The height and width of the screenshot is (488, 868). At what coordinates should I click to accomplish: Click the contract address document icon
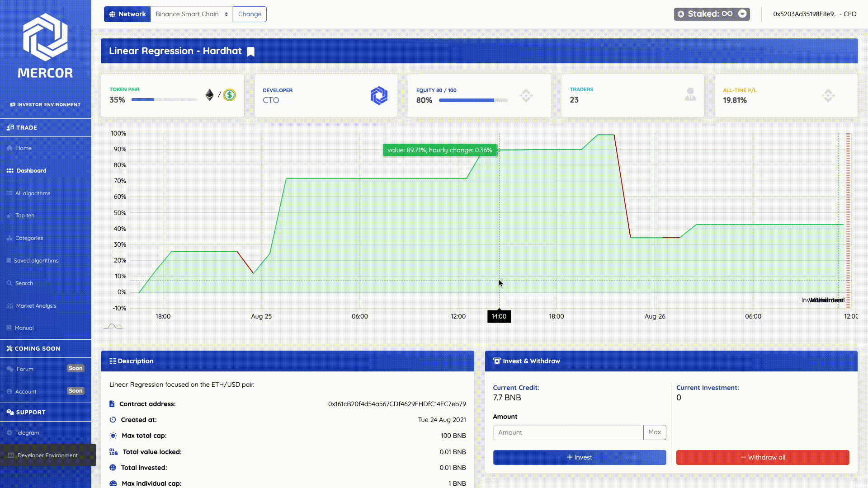coord(112,404)
